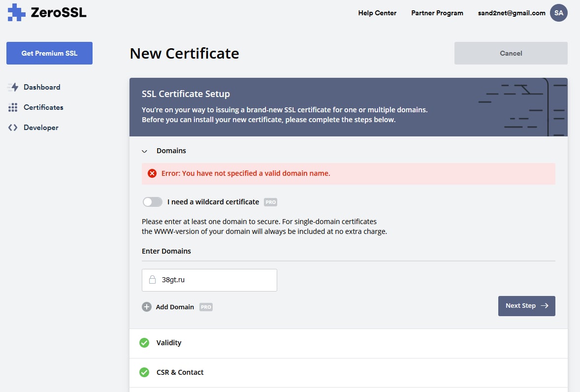Click the green checkmark beside Validity

[144, 343]
